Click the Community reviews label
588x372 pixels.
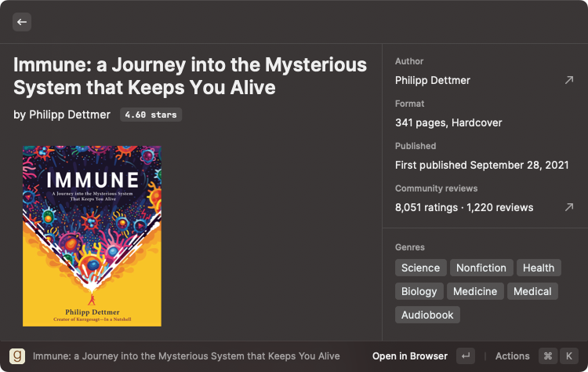click(x=436, y=188)
